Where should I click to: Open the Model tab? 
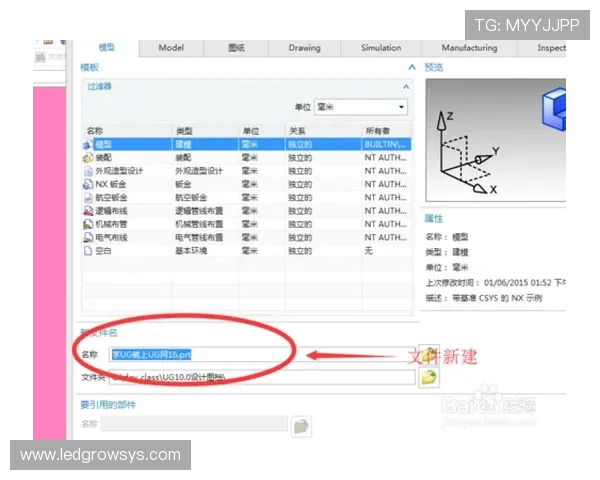pos(171,48)
